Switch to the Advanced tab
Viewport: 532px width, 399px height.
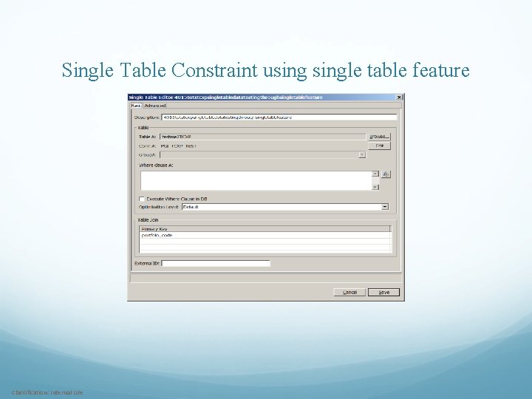click(x=154, y=106)
